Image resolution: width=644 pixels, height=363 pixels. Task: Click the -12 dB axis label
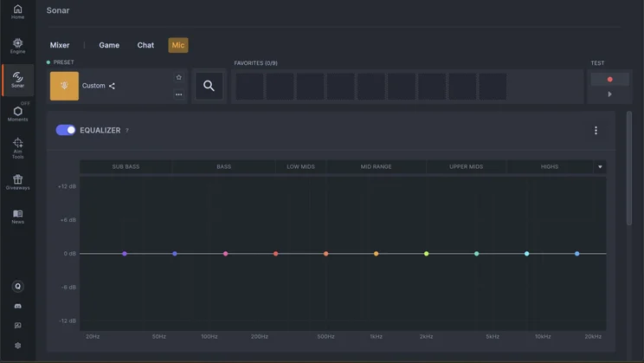[68, 321]
